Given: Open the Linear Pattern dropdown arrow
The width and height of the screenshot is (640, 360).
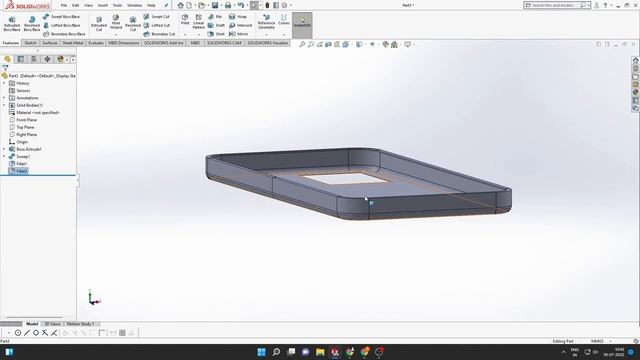Looking at the screenshot, I should pos(199,34).
